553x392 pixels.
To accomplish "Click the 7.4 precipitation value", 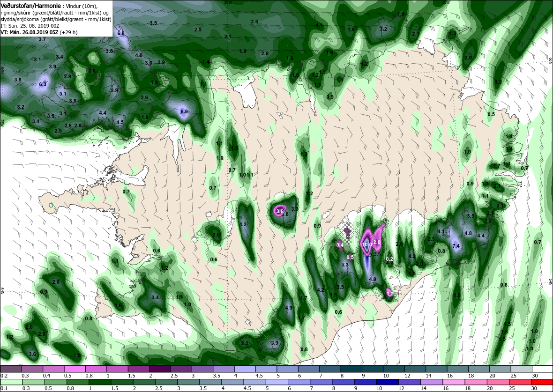I will coord(456,246).
